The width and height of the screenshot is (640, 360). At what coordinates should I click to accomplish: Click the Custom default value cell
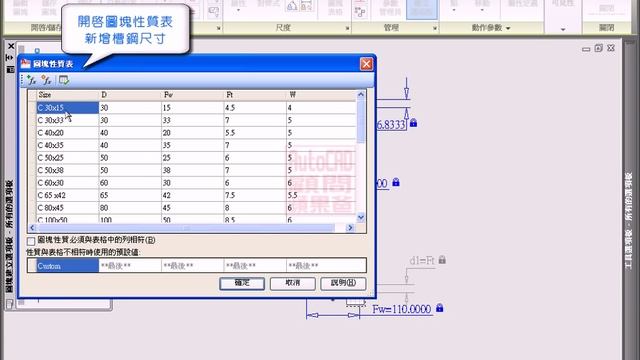67,266
